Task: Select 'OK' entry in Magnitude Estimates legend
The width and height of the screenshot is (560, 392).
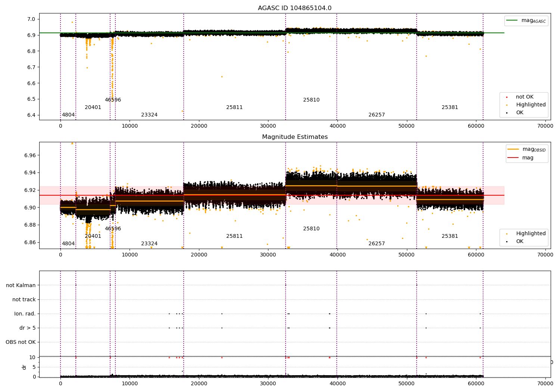Action: pyautogui.click(x=520, y=242)
